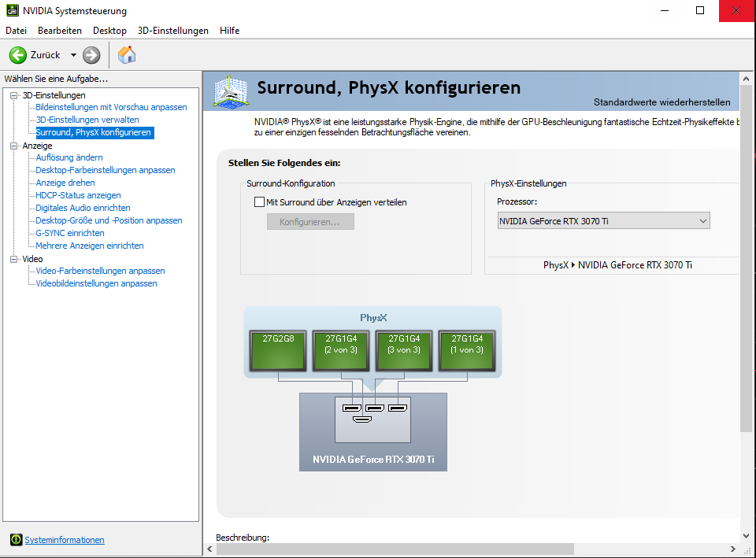Click the Systeminformationen icon at bottom left

coord(16,540)
